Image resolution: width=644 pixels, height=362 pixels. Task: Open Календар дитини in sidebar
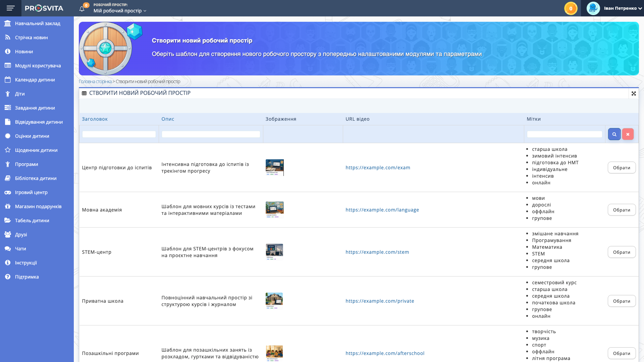37,80
